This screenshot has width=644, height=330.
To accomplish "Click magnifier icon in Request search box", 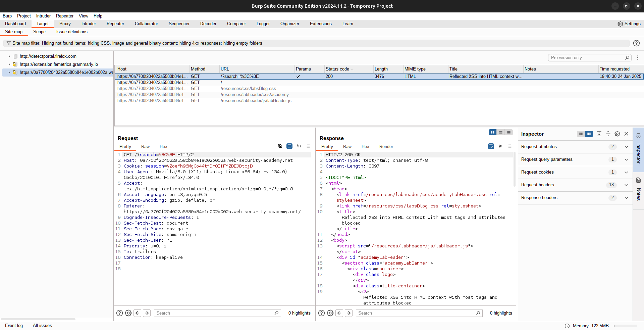I will (276, 313).
